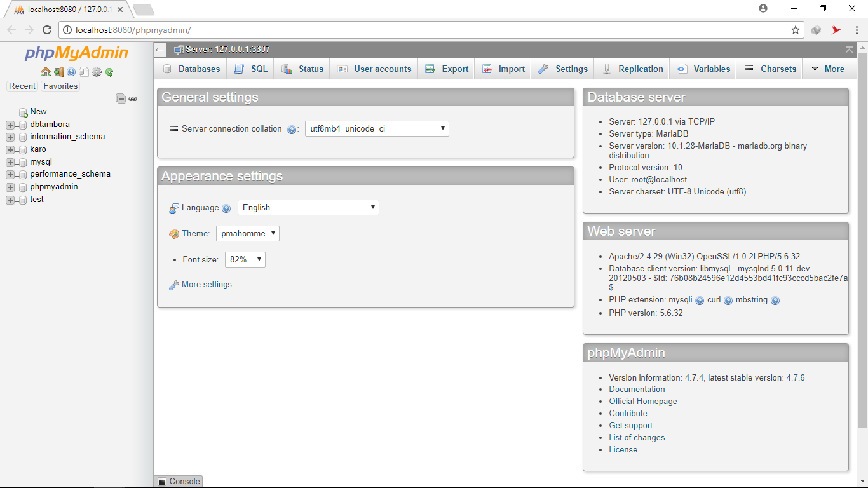Screen dimensions: 868x488
Task: Click the Recent tables button
Action: click(x=22, y=86)
